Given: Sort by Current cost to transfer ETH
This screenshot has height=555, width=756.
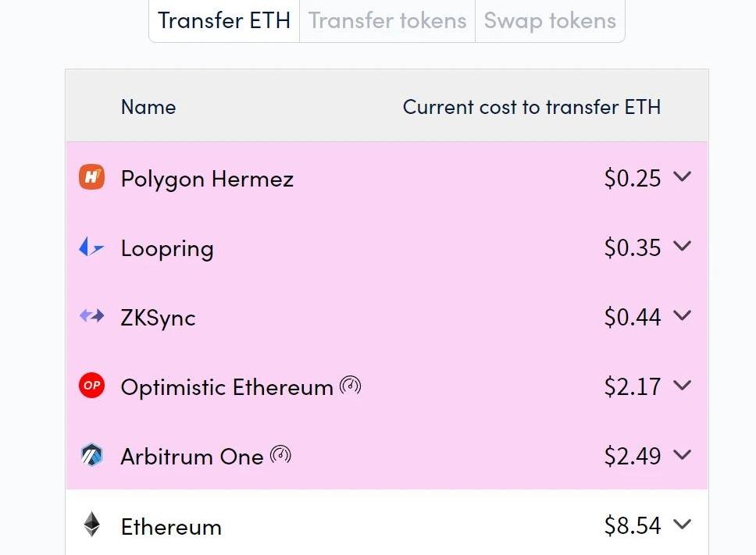Looking at the screenshot, I should click(531, 107).
